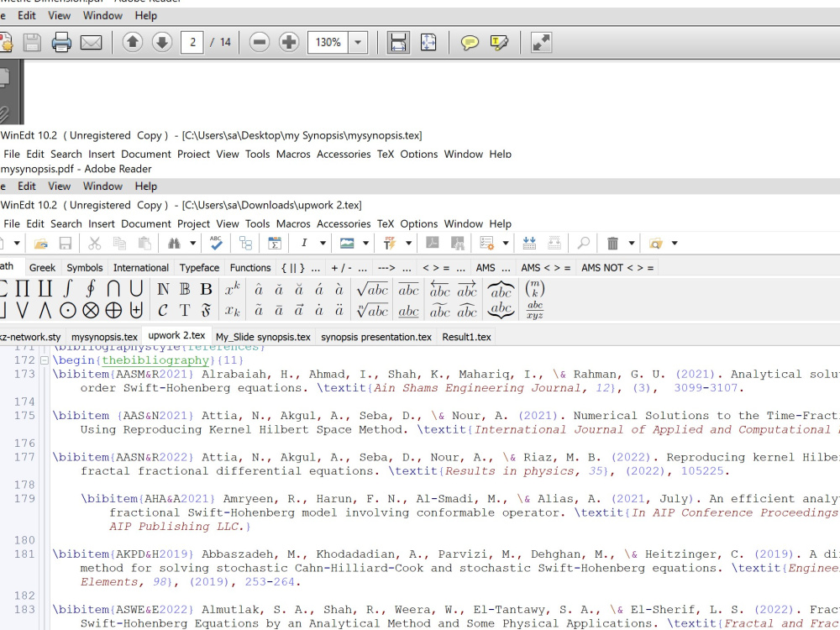Click the email envelope icon in Adobe Reader

coord(91,42)
